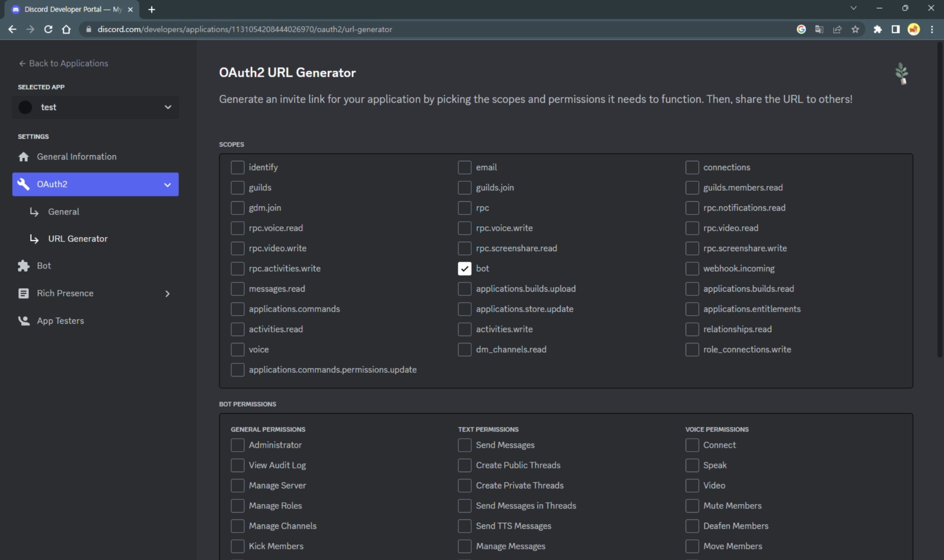Click the plant decoration icon top right
944x560 pixels.
[x=902, y=73]
